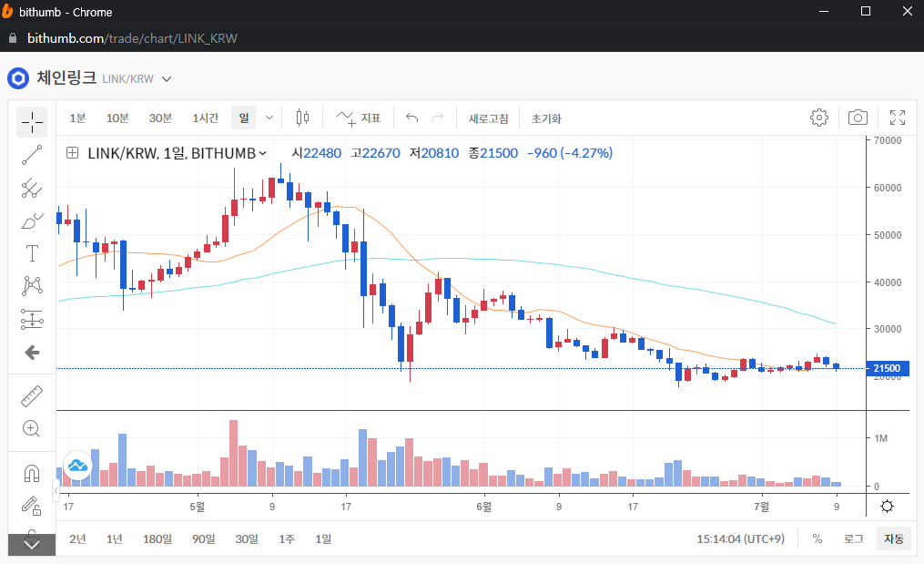Open the interval dropdown arrow
Screen dimensions: 924x564
click(269, 118)
